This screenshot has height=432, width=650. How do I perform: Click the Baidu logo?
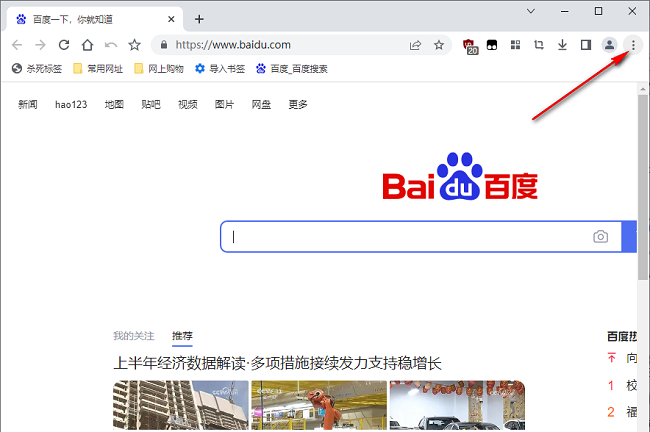[460, 177]
